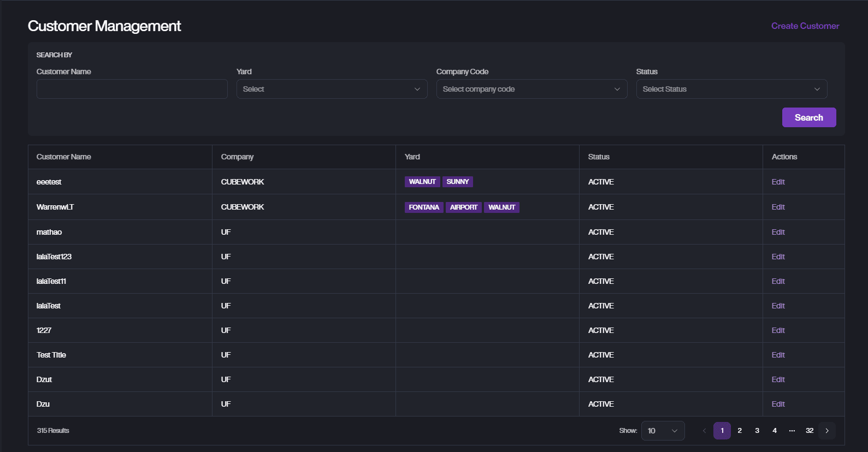
Task: Open the Create Customer link
Action: click(805, 26)
